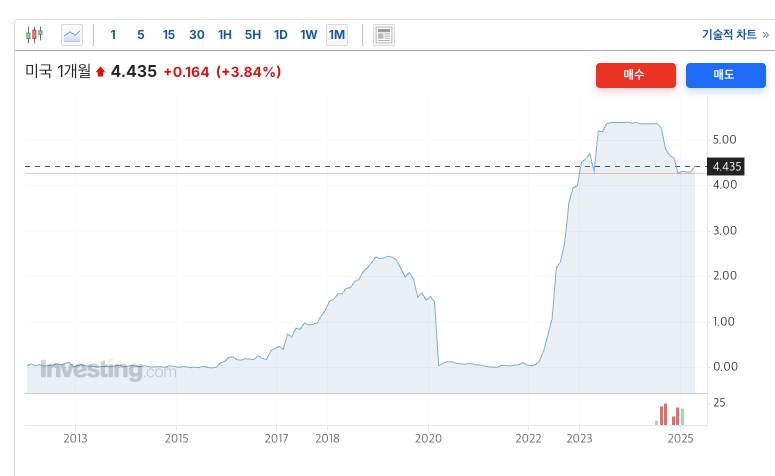The image size is (775, 476).
Task: Click the +0.164 change value
Action: coord(186,72)
